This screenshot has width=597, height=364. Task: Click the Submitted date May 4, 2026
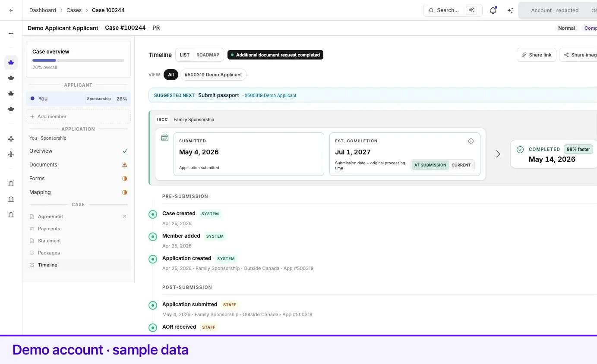(x=199, y=152)
